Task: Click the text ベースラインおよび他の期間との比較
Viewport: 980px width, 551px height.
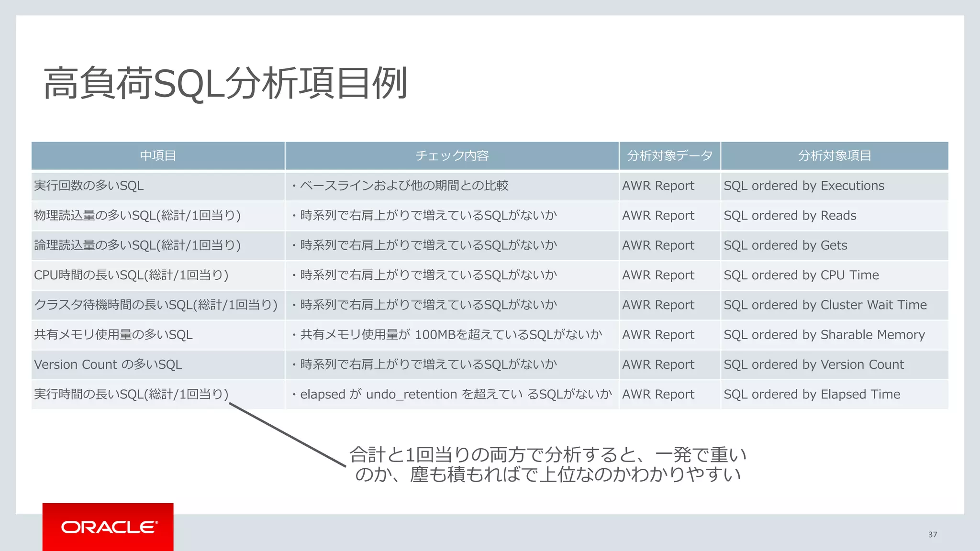Action: pos(404,186)
